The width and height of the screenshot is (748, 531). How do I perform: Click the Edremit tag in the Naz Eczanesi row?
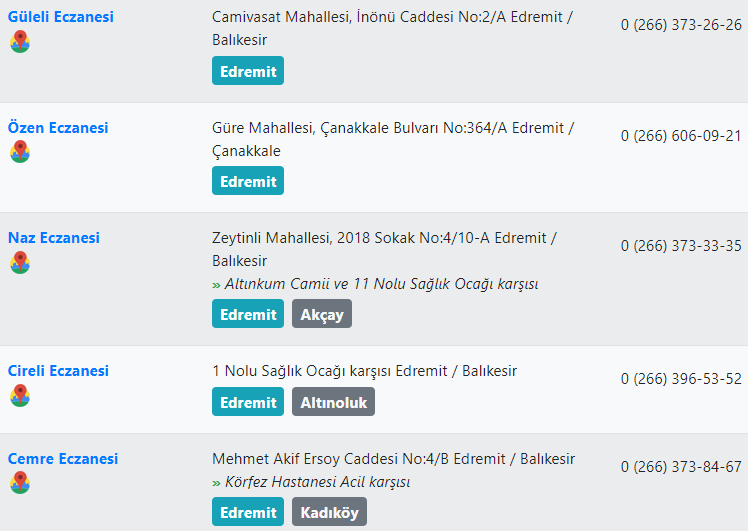click(x=248, y=314)
